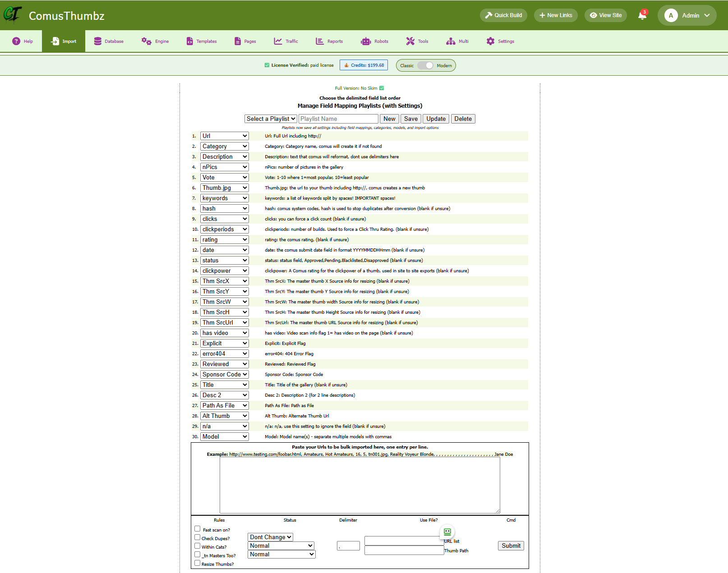Select the Settings gear icon
Image resolution: width=728 pixels, height=573 pixels.
[490, 41]
